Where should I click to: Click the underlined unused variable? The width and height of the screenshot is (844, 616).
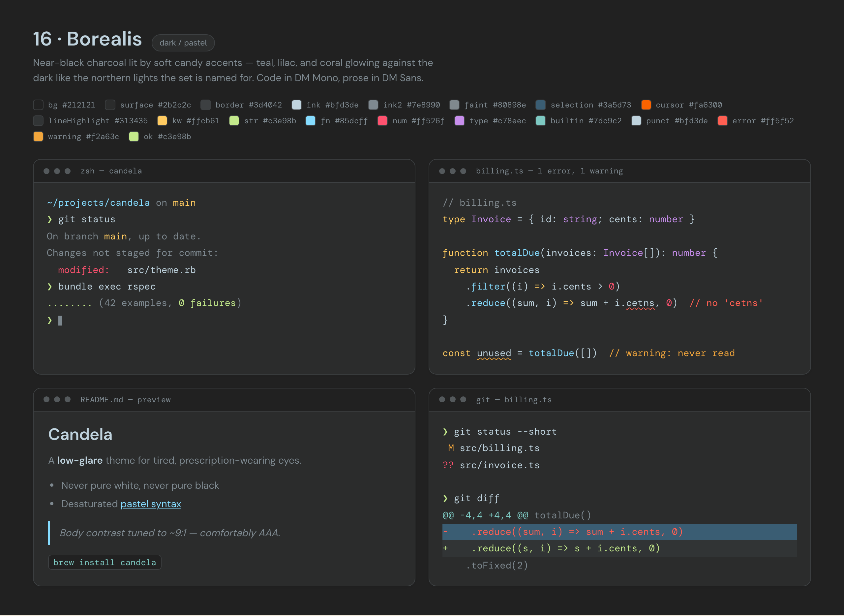click(x=494, y=353)
